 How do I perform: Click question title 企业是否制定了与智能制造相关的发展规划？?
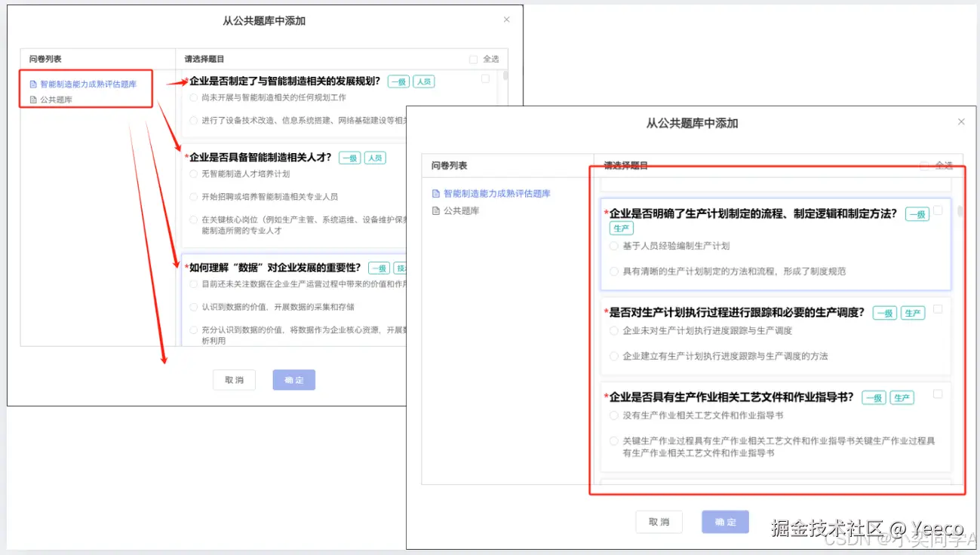click(285, 81)
